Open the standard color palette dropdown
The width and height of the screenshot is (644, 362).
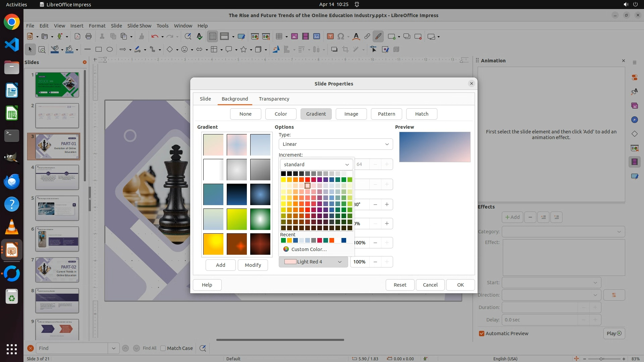pyautogui.click(x=316, y=165)
